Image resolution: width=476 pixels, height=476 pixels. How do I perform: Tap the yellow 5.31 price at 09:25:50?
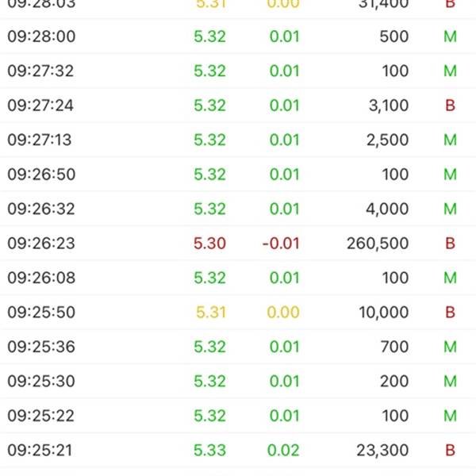(x=211, y=312)
